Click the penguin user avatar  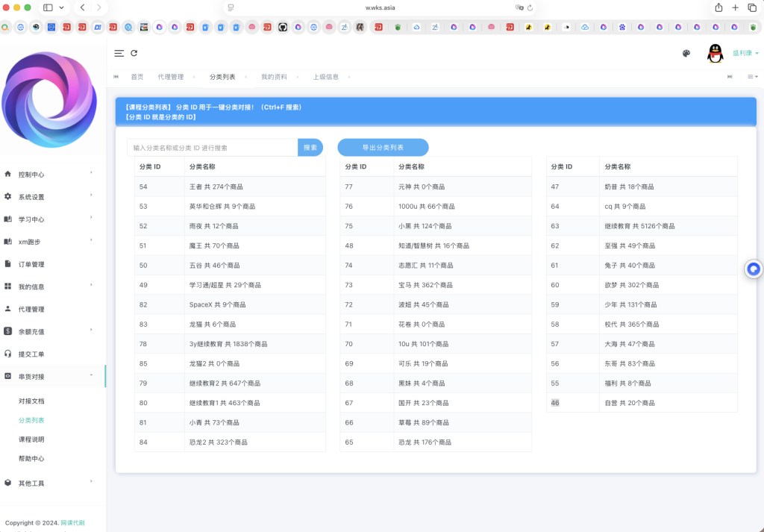(x=715, y=53)
